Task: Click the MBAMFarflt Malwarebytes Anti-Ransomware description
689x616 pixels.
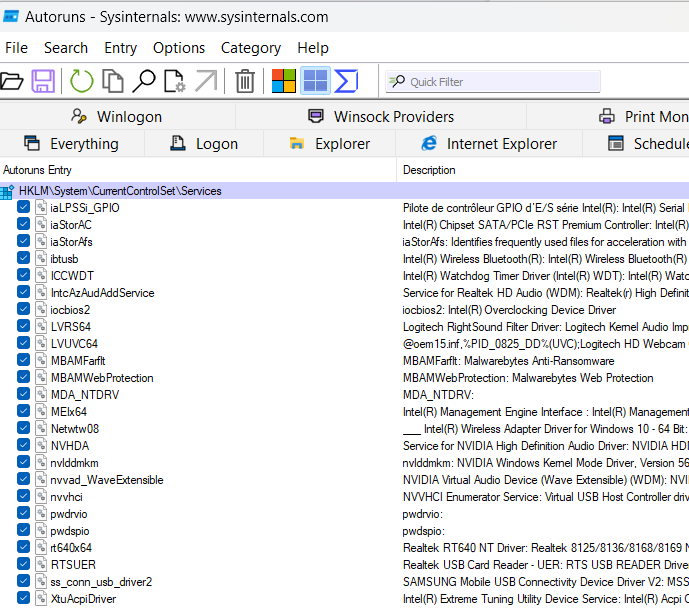Action: coord(508,361)
